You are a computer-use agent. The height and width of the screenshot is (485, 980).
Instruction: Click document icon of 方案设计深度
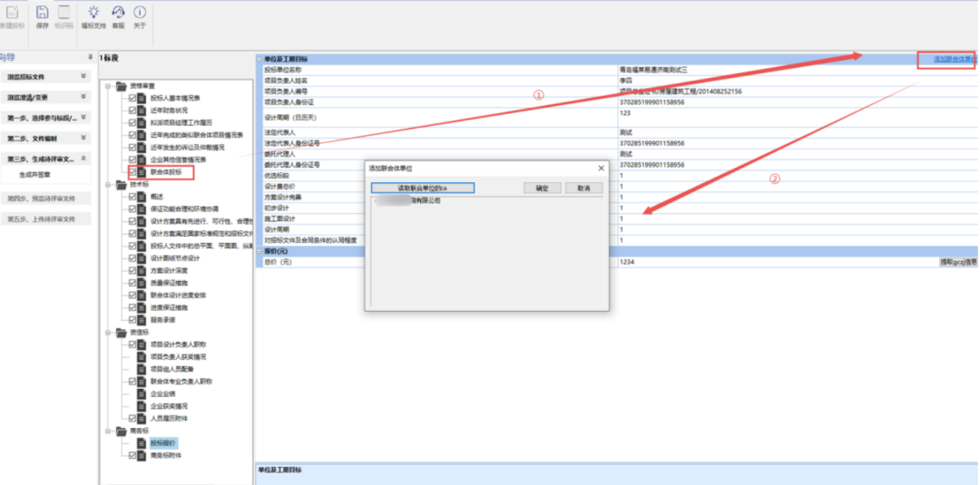pyautogui.click(x=142, y=271)
